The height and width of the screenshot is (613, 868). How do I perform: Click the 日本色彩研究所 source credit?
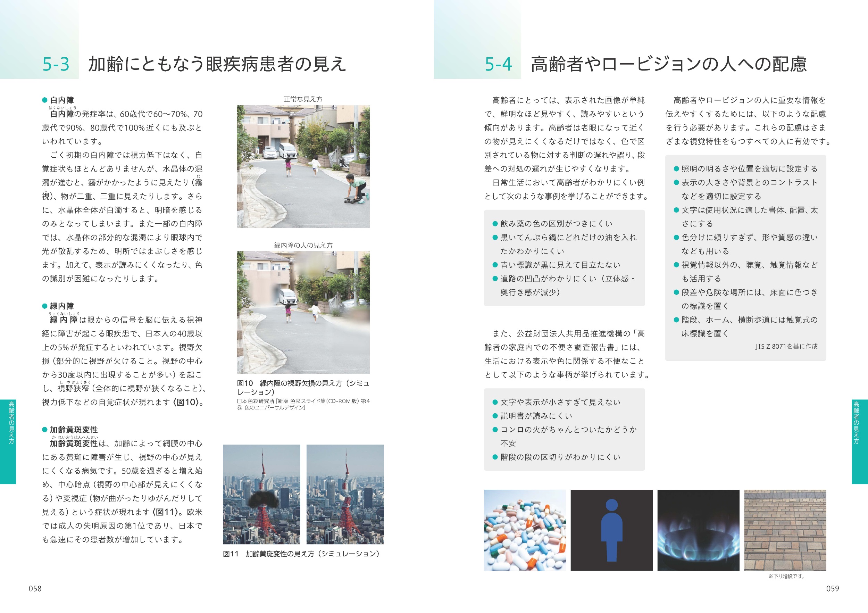303,404
